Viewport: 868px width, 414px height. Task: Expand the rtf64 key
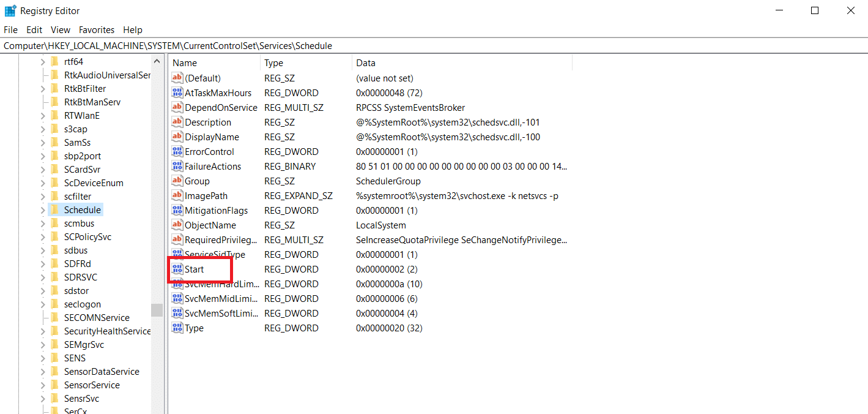click(42, 62)
